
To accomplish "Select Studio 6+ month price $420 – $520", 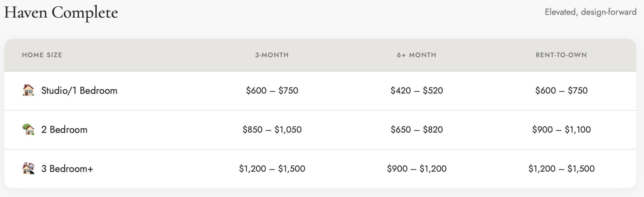I will click(x=417, y=91).
